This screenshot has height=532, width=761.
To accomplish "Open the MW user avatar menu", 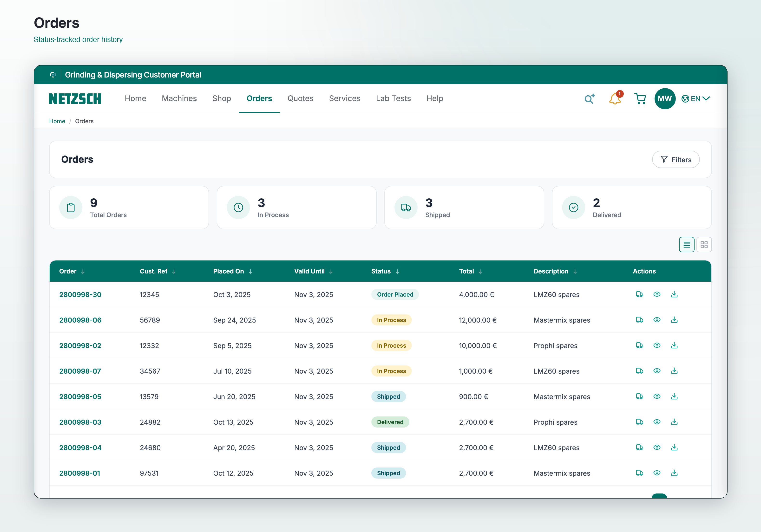I will coord(664,99).
